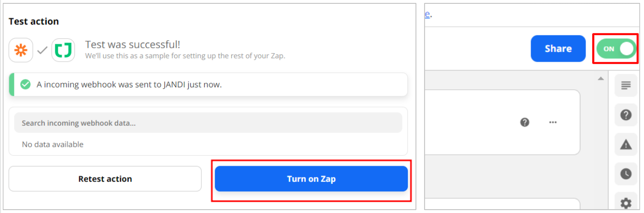The image size is (644, 213).
Task: Click the gray checkmark between app icons
Action: [x=42, y=50]
